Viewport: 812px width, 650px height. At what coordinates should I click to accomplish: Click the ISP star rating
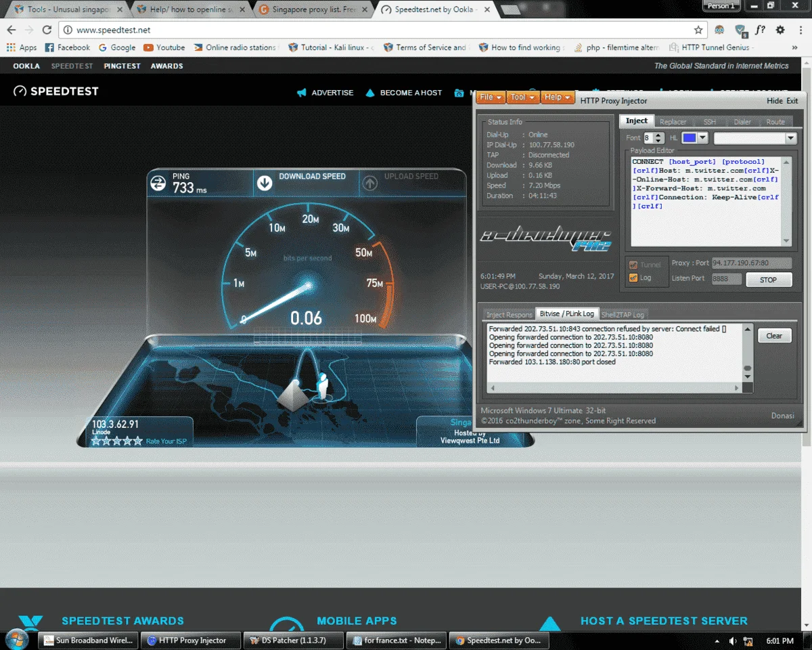coord(117,441)
